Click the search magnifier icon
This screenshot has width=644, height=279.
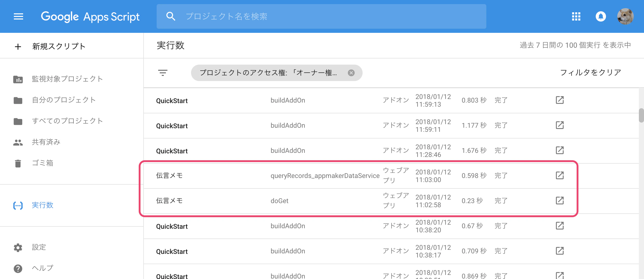point(171,16)
